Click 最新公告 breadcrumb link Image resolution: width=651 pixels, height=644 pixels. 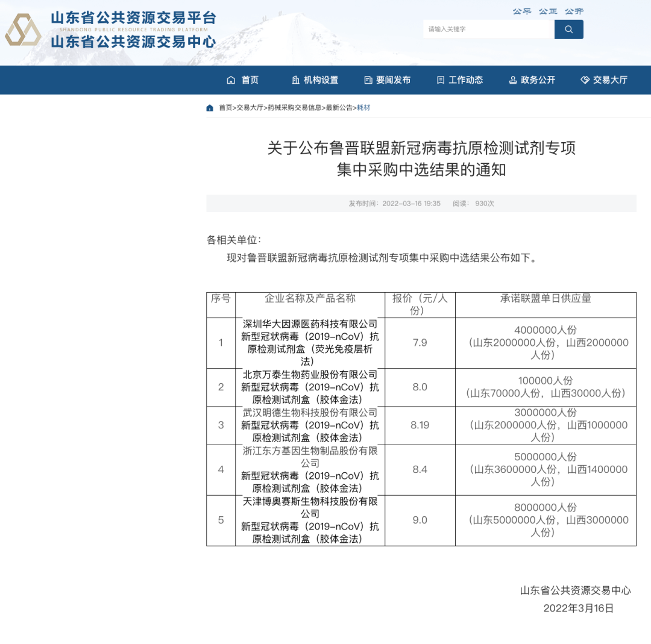pos(339,108)
